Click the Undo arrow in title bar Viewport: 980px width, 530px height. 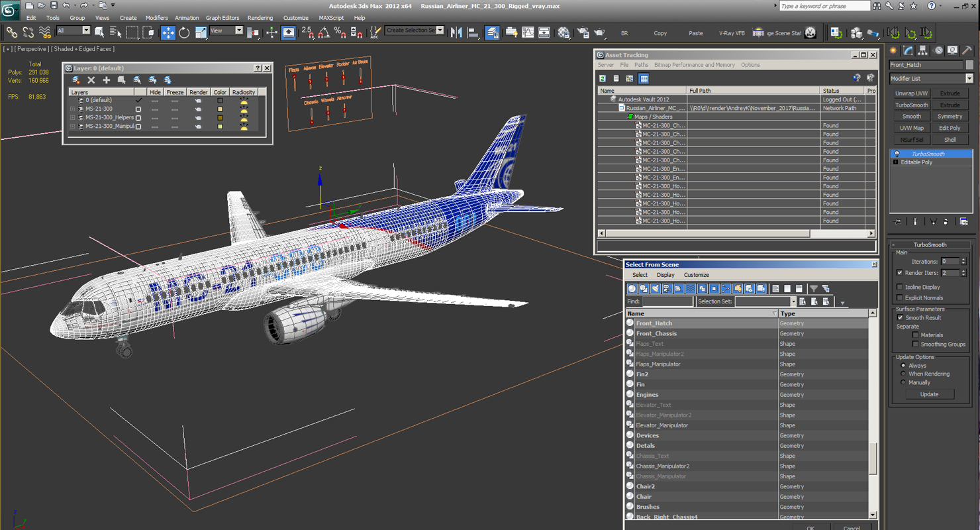[x=66, y=5]
